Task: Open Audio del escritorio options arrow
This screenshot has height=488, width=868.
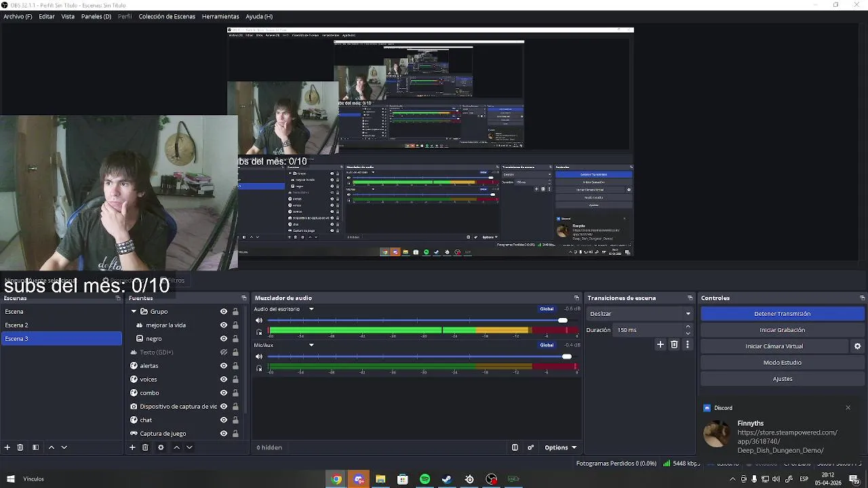Action: pyautogui.click(x=311, y=309)
